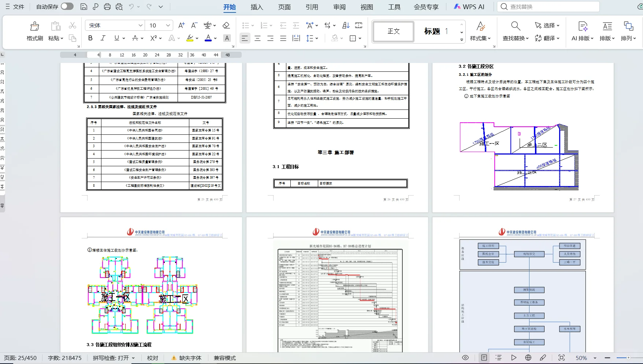Open Print Preview from quick access bar

click(119, 7)
